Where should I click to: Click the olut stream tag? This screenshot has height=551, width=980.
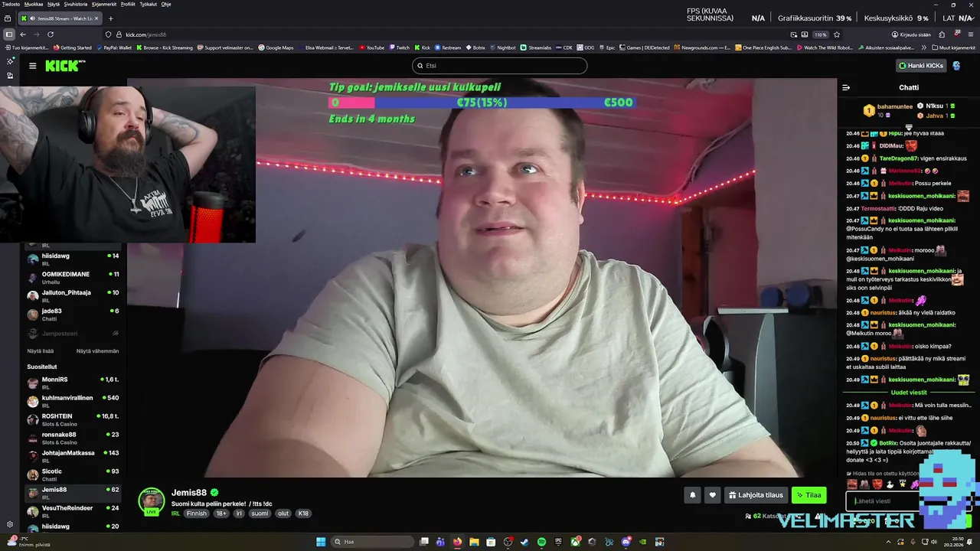pos(283,514)
